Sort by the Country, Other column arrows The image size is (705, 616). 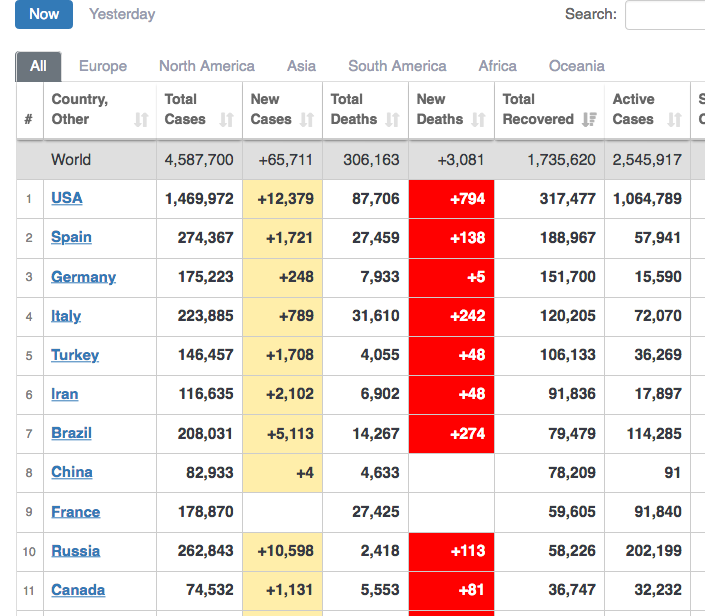[141, 120]
